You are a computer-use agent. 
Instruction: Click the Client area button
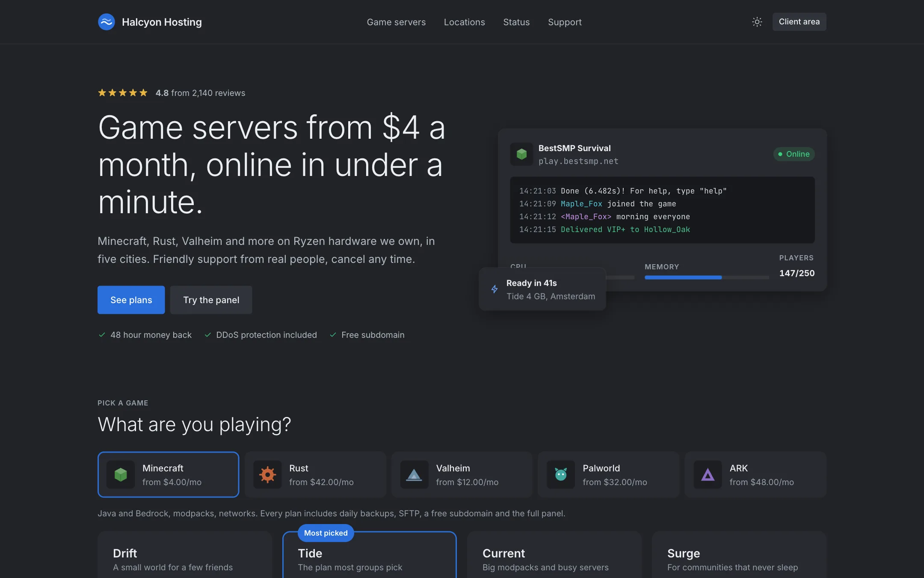(799, 22)
